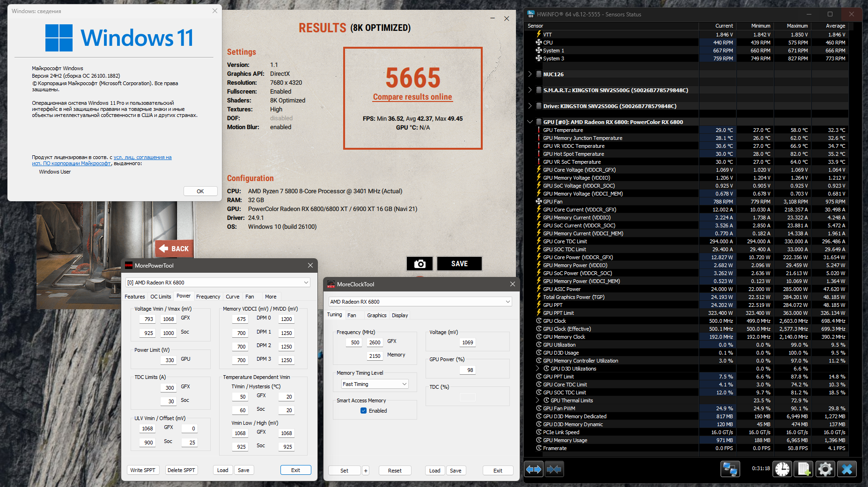
Task: Click the NUC126 chip icon
Action: (x=539, y=74)
